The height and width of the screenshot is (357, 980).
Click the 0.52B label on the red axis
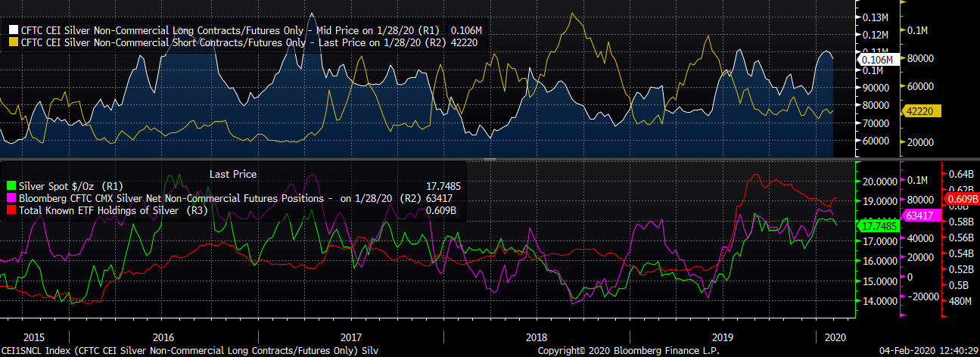click(x=961, y=270)
